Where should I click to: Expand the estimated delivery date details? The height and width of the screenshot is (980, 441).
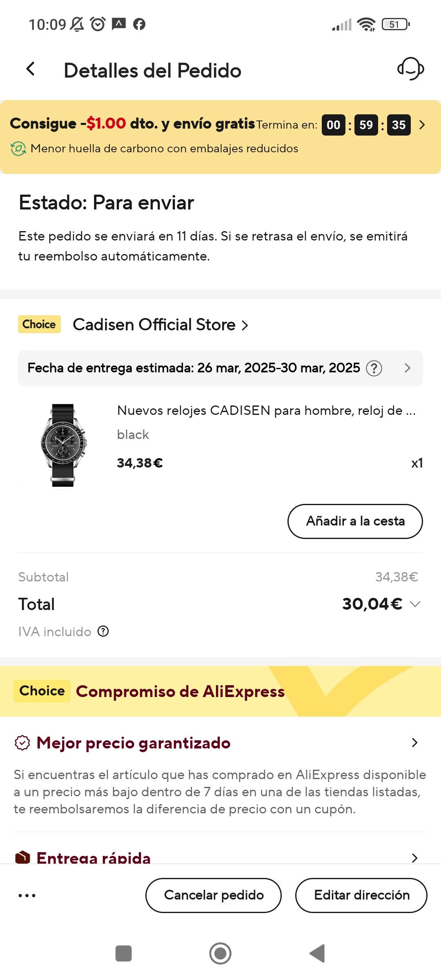pyautogui.click(x=407, y=368)
